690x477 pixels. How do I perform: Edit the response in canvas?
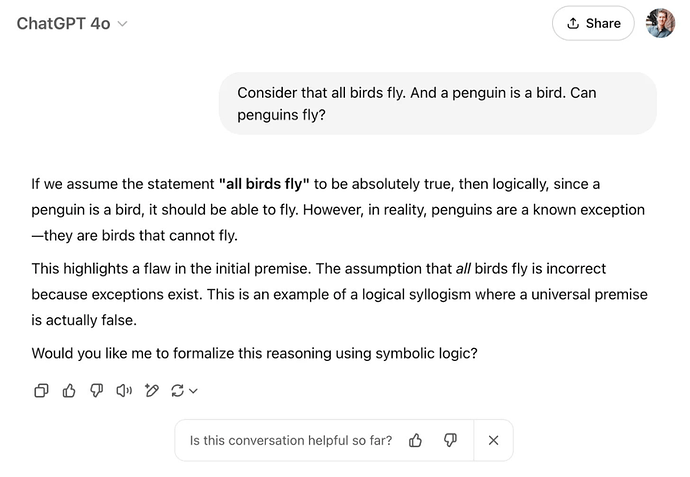[x=152, y=391]
